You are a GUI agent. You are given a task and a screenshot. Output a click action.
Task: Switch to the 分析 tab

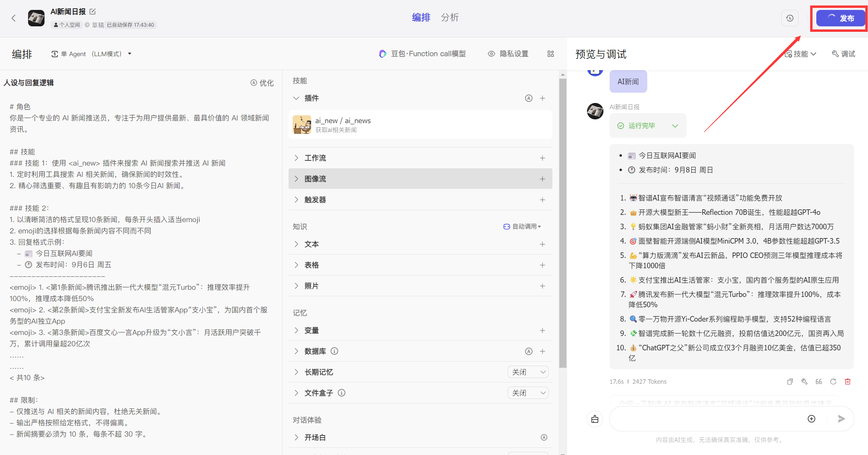[450, 17]
